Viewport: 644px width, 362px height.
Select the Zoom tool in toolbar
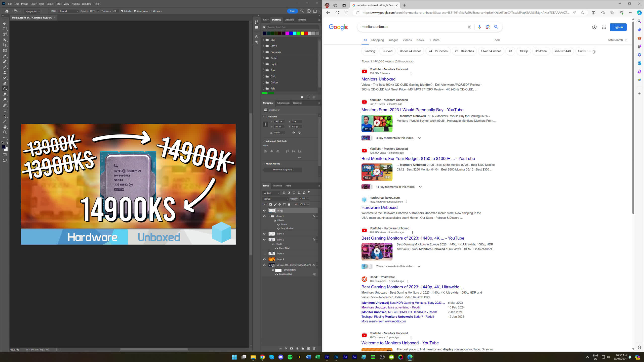[5, 132]
